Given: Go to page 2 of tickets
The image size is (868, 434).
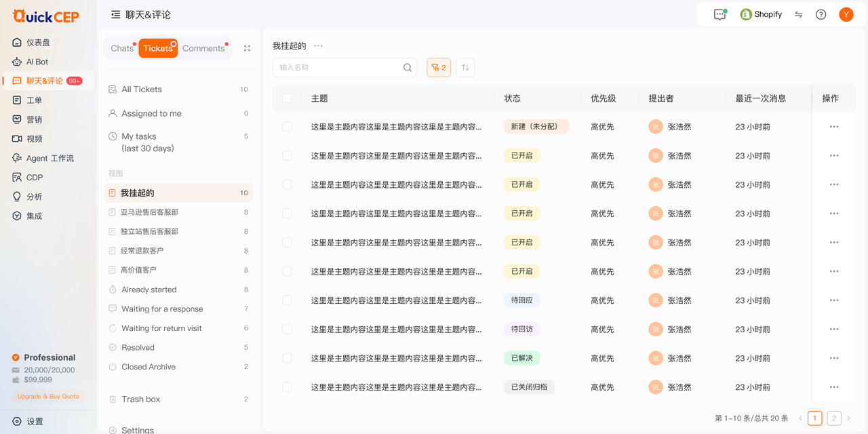Looking at the screenshot, I should point(833,418).
